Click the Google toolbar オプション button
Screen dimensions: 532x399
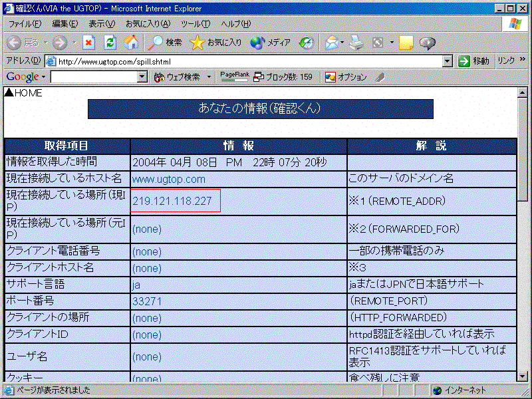coord(346,77)
